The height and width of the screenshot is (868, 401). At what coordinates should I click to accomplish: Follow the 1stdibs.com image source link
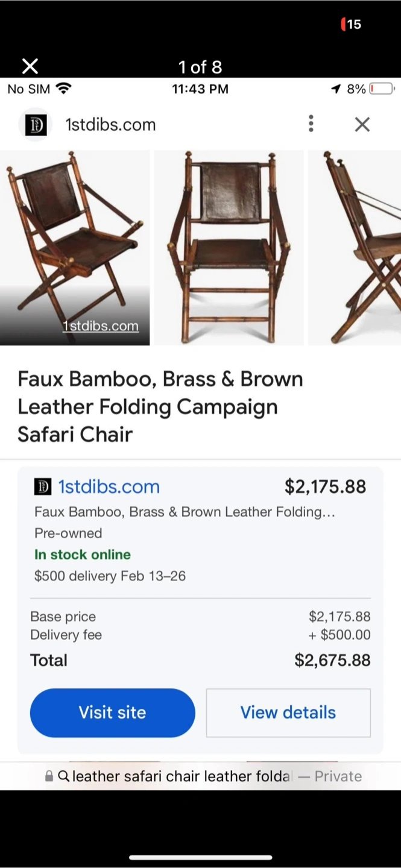coord(101,326)
